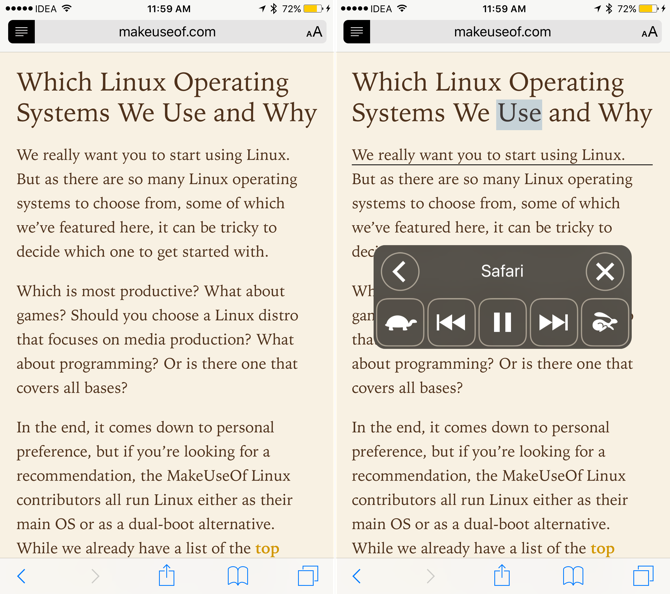The height and width of the screenshot is (594, 670).
Task: Pause the speech playback
Action: click(502, 322)
